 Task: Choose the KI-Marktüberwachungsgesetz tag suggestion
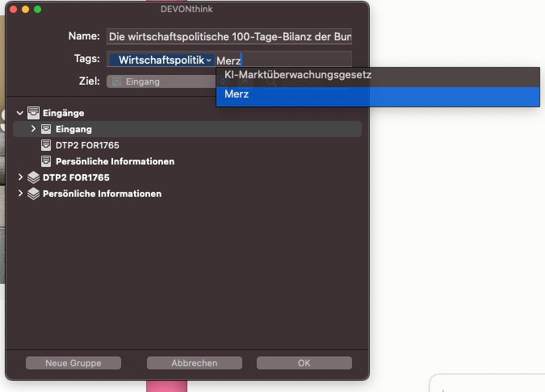[297, 76]
